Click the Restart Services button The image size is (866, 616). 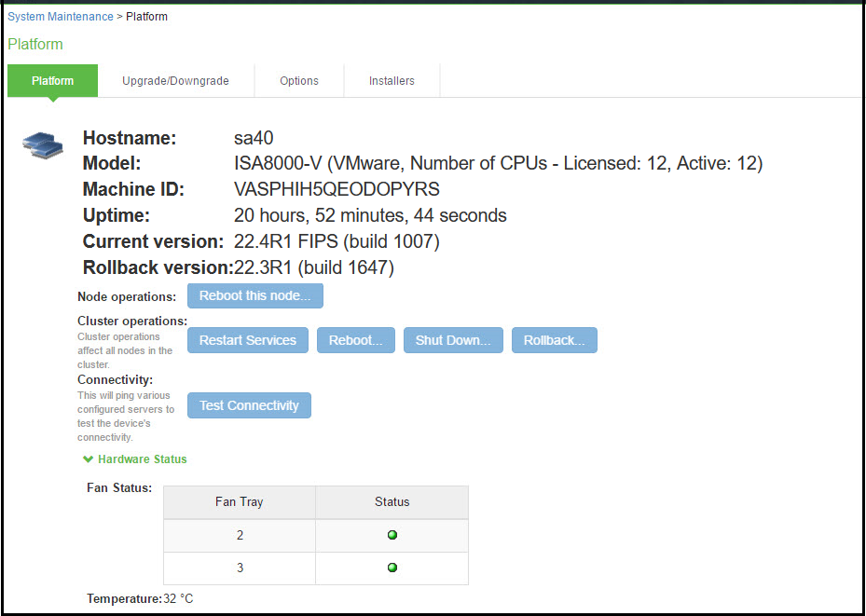click(x=248, y=340)
